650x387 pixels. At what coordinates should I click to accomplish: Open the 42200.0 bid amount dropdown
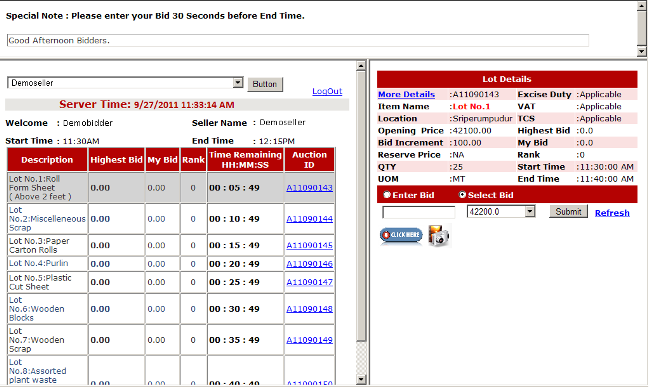(501, 212)
